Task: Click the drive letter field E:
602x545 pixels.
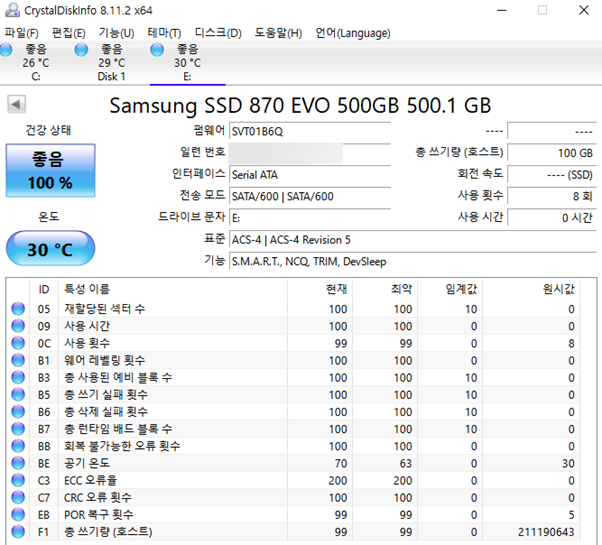Action: coord(310,218)
